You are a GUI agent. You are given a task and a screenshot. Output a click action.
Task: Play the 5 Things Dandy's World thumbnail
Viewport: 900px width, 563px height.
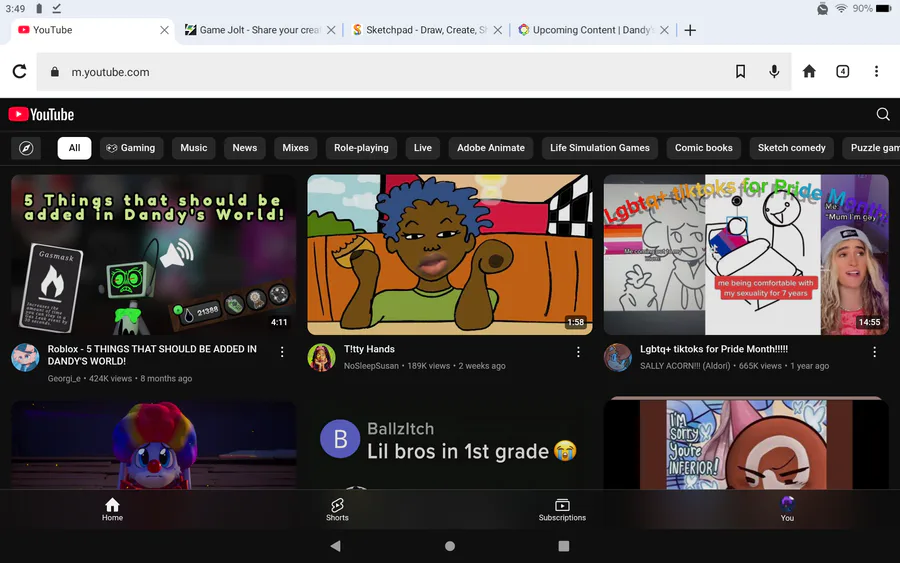(154, 255)
